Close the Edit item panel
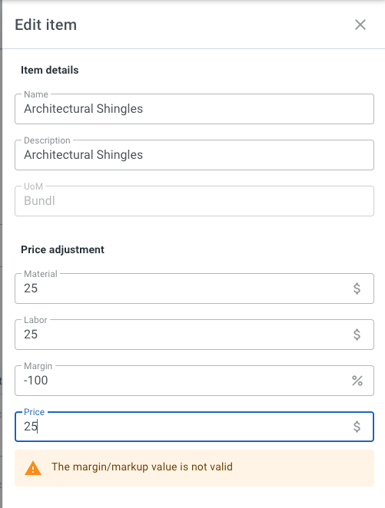The image size is (385, 508). click(x=360, y=25)
